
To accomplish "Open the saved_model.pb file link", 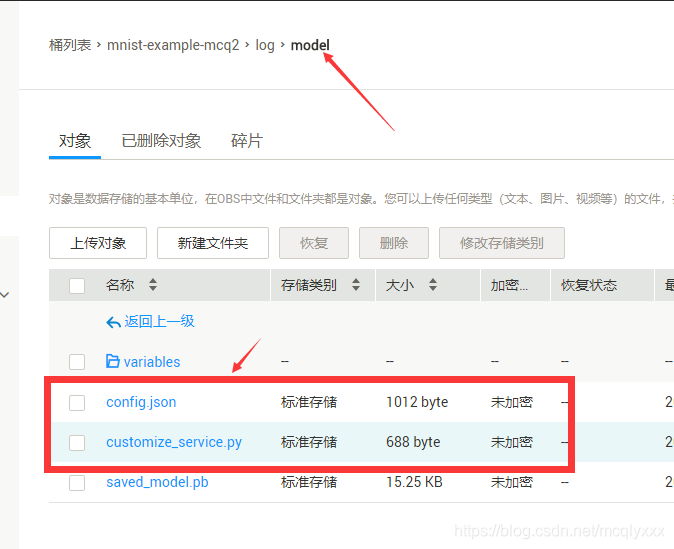I will click(x=157, y=482).
